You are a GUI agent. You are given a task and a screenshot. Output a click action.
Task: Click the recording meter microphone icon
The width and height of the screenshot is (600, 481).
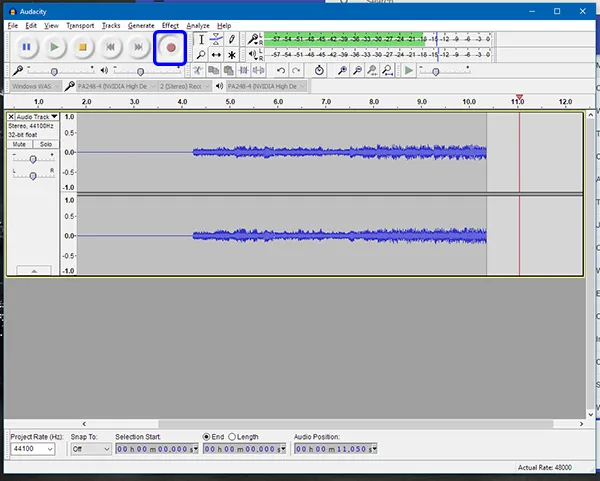coord(253,39)
